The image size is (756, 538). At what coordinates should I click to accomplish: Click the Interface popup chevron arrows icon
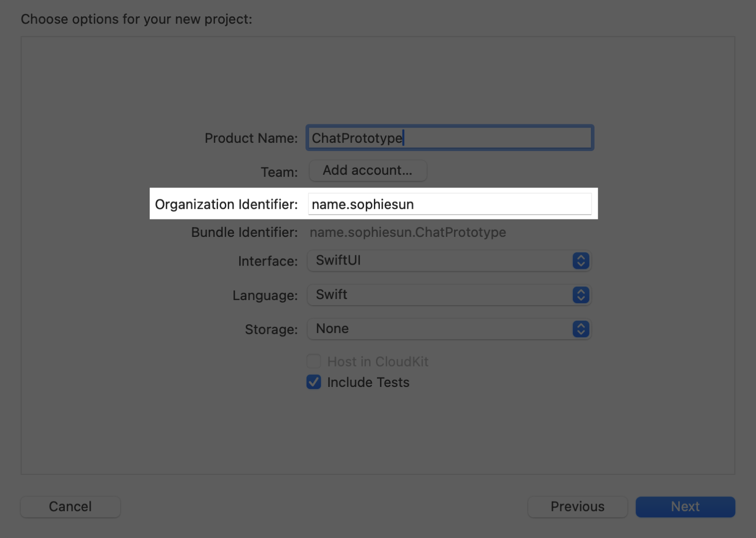pos(581,261)
